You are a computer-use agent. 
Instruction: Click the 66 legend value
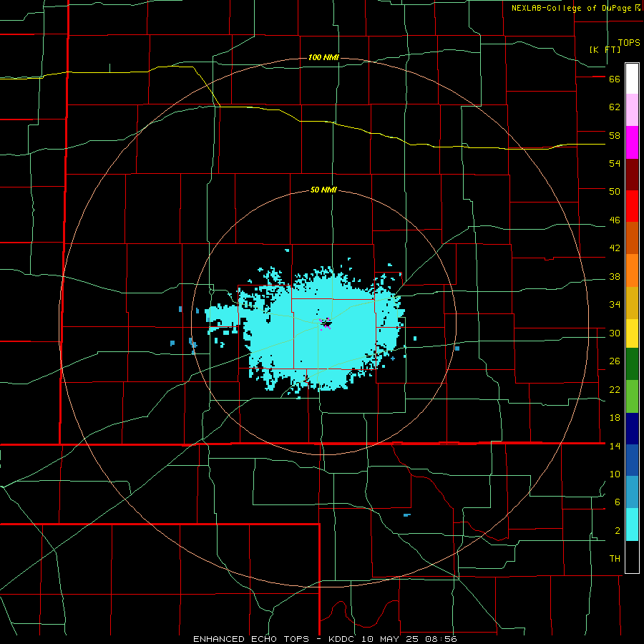pyautogui.click(x=615, y=79)
